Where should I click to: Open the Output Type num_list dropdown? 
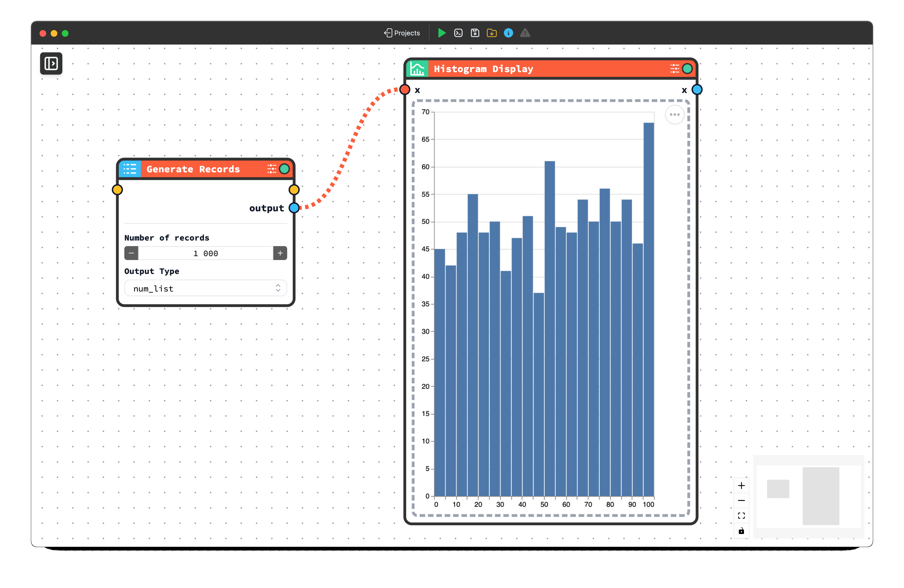(x=205, y=289)
